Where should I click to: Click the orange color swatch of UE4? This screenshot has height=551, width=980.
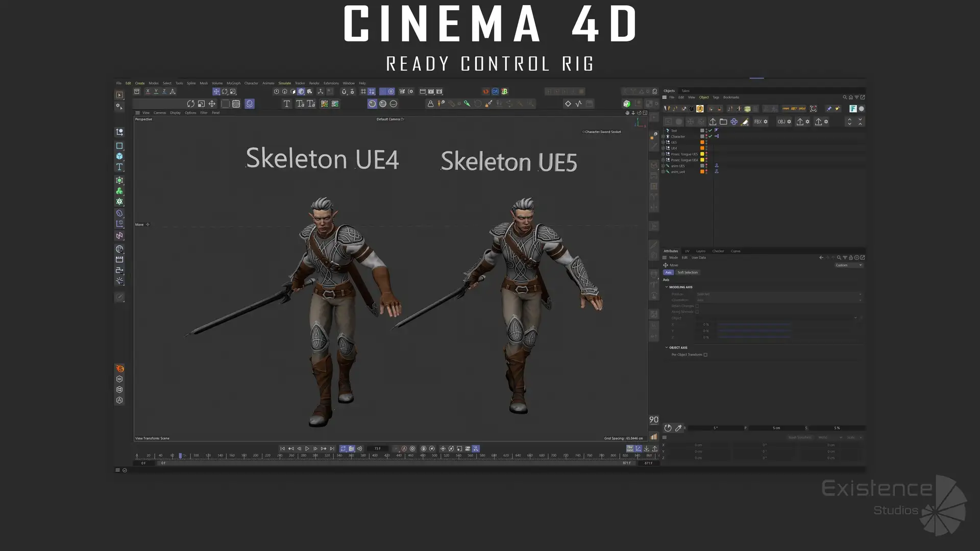coord(702,148)
